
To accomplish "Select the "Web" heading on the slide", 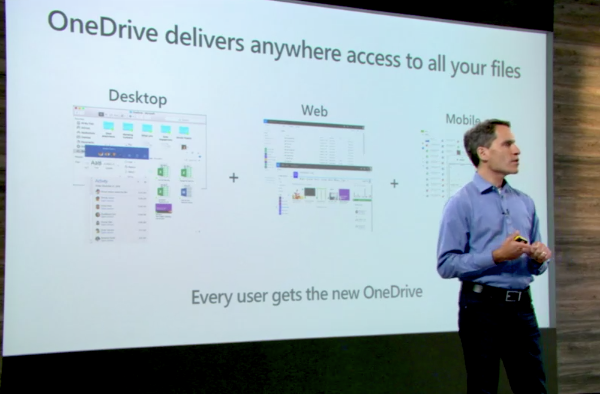I will click(x=315, y=111).
